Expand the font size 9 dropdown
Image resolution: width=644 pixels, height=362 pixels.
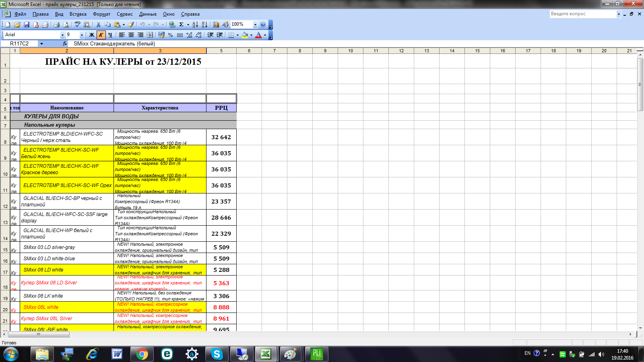click(82, 35)
